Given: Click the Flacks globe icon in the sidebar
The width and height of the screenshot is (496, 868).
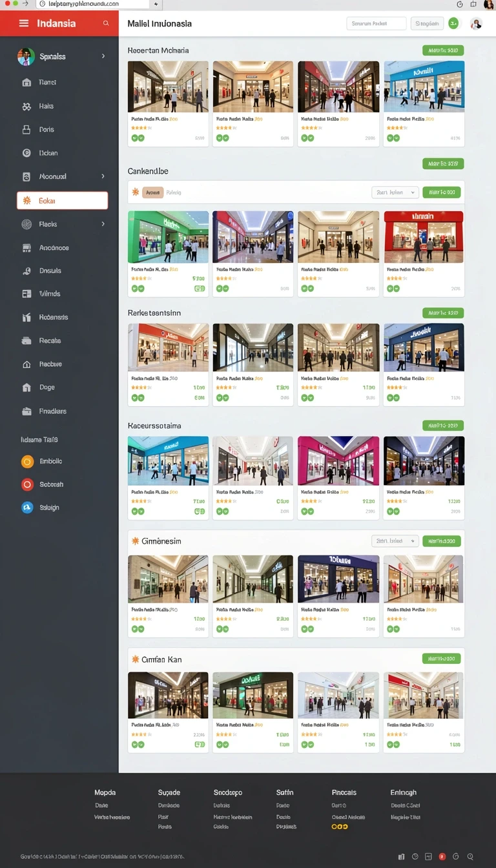Looking at the screenshot, I should (26, 224).
